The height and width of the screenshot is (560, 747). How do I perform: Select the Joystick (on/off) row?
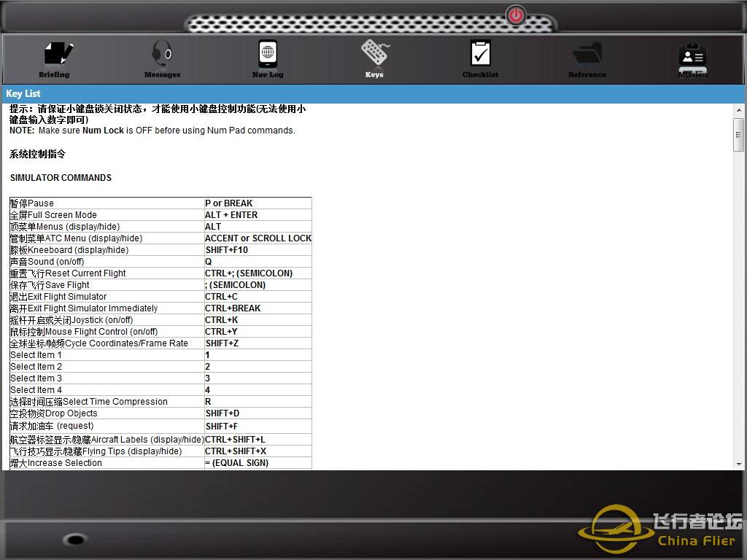coord(160,320)
